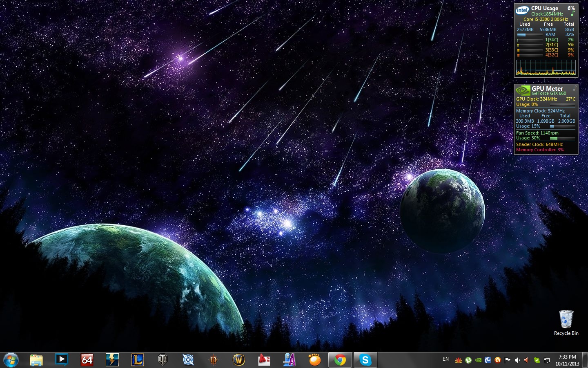Viewport: 588px width, 368px height.
Task: Open the Windows Start menu
Action: click(11, 360)
